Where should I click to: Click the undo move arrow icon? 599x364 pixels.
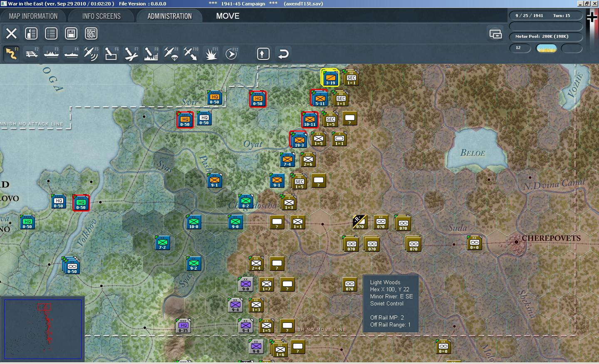coord(283,54)
